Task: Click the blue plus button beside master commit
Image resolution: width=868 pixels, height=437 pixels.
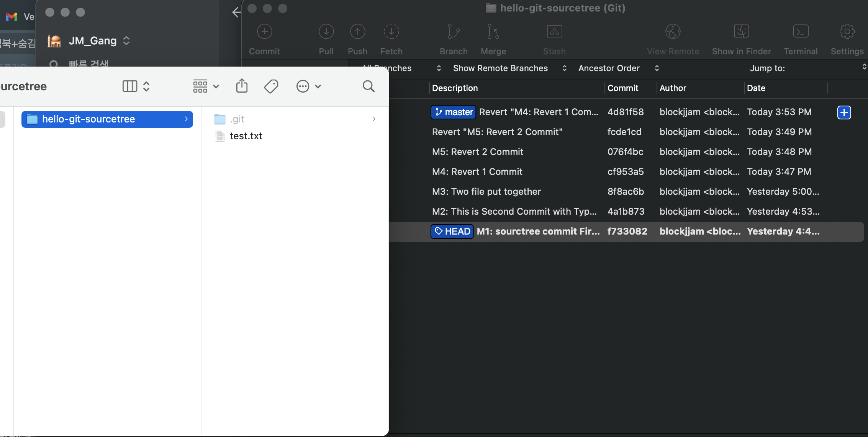Action: [x=844, y=112]
